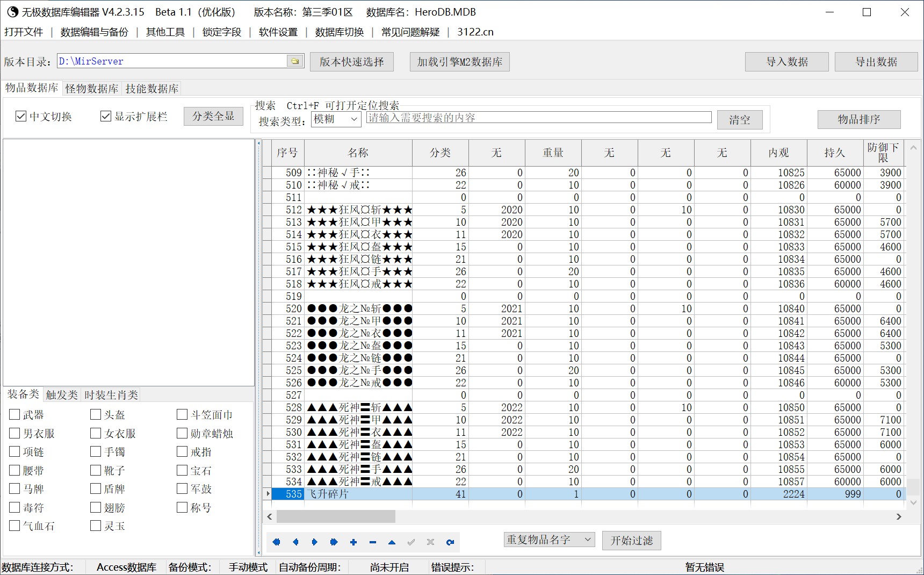The height and width of the screenshot is (575, 924).
Task: Click vertical scrollbar down arrow
Action: pyautogui.click(x=913, y=502)
